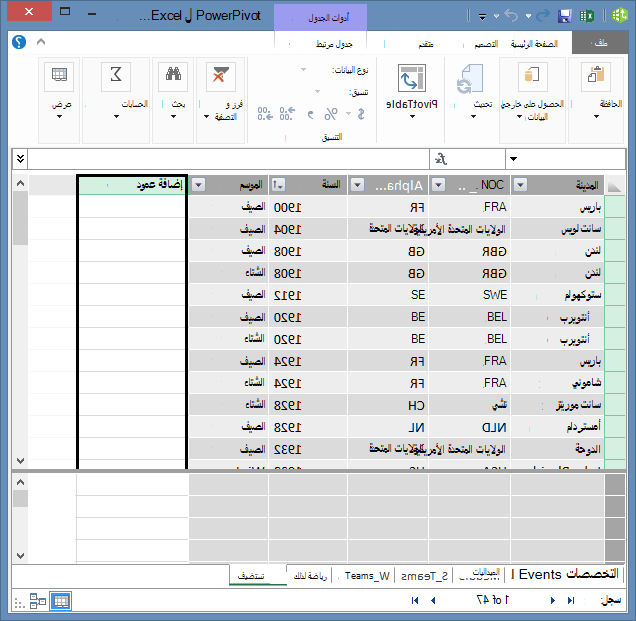636x621 pixels.
Task: Click the PowerPivot green app icon
Action: click(x=619, y=16)
